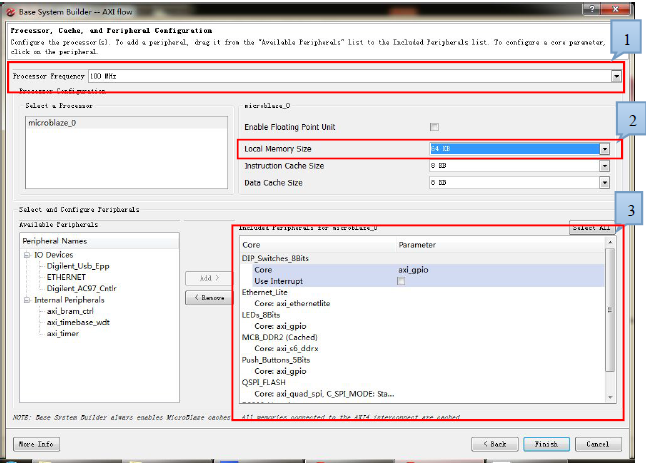Collapse the Internal Peripherals tree node
Viewport: 647px width, 463px height.
27,299
